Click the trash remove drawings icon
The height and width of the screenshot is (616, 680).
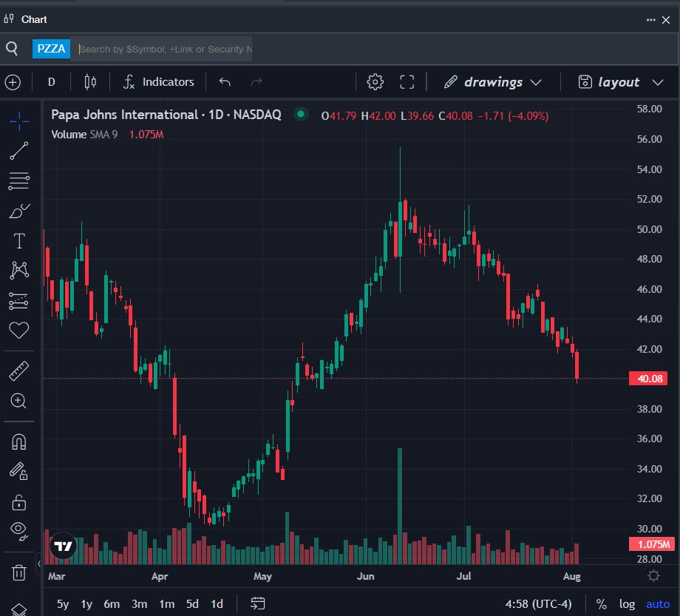coord(19,572)
